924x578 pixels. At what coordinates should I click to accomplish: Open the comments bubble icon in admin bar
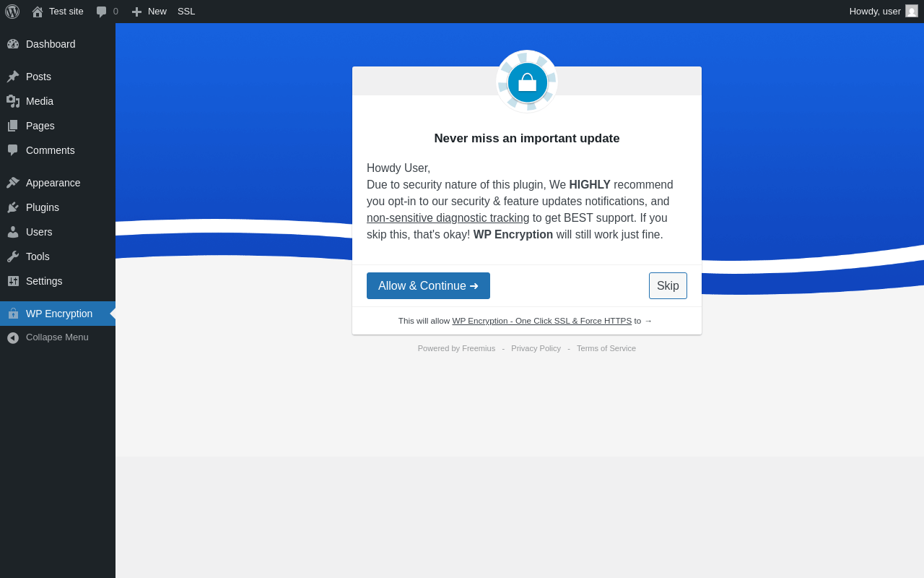(x=102, y=12)
